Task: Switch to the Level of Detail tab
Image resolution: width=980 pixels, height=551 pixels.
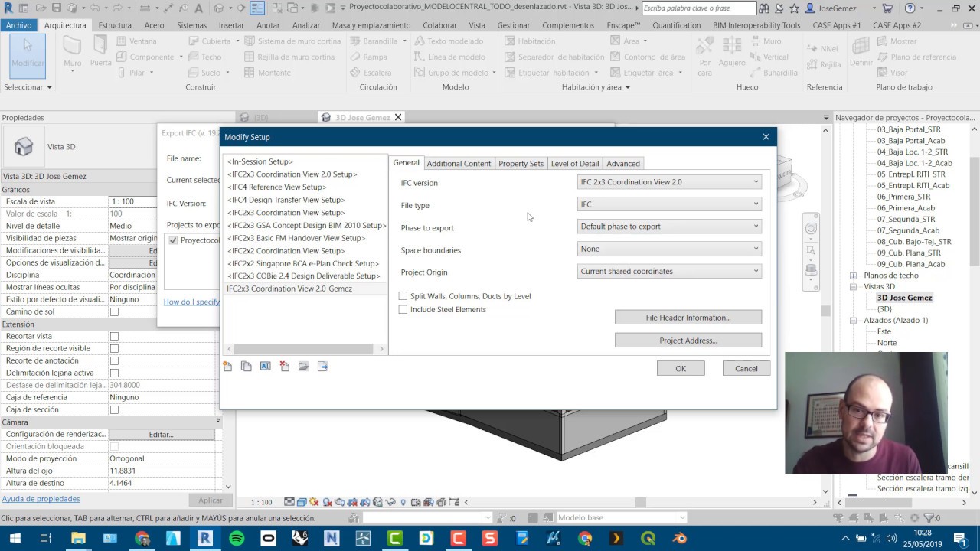Action: (x=575, y=164)
